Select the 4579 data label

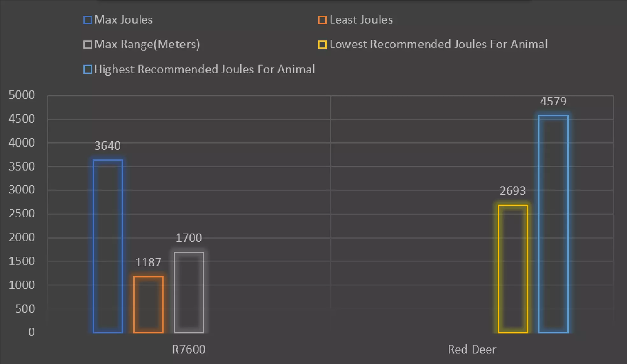(x=553, y=101)
